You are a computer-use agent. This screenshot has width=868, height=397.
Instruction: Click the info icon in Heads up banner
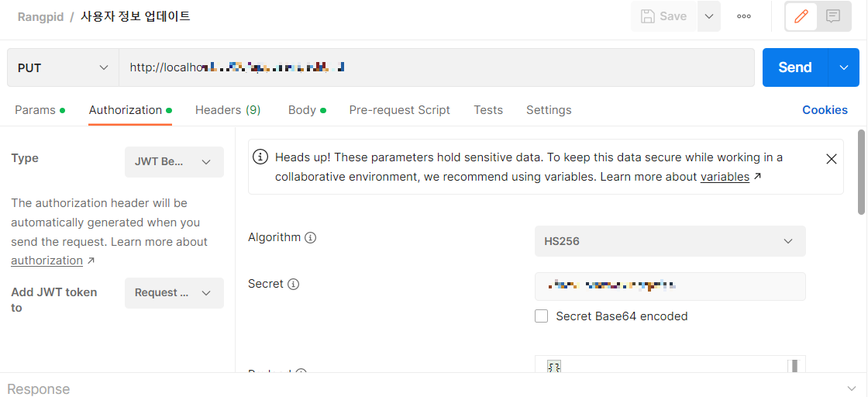(260, 157)
